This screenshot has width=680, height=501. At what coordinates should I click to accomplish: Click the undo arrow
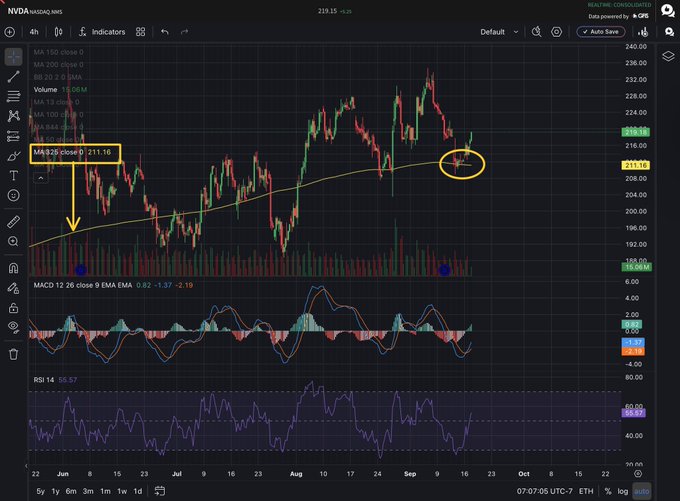point(165,32)
